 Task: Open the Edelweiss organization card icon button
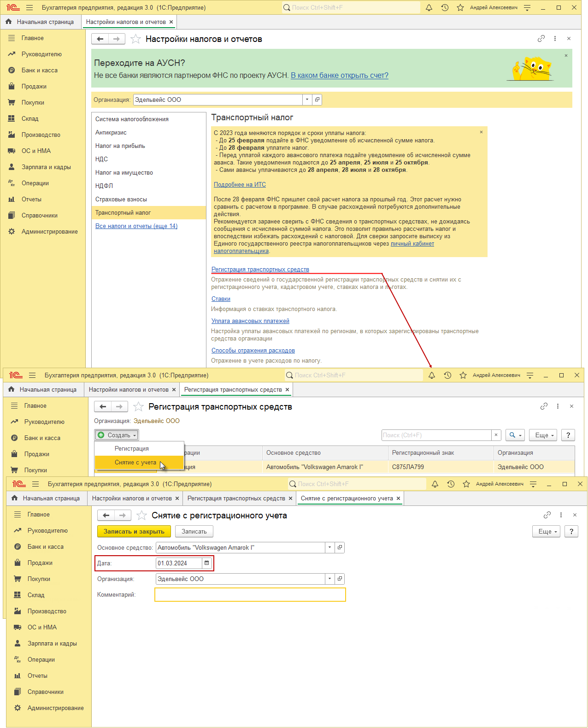pyautogui.click(x=317, y=100)
